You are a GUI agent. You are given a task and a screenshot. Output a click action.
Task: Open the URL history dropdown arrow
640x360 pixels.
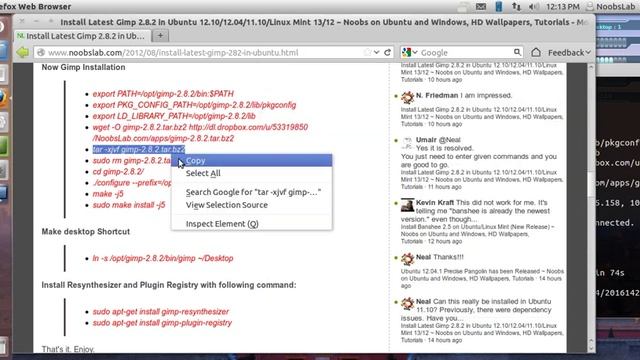[376, 52]
